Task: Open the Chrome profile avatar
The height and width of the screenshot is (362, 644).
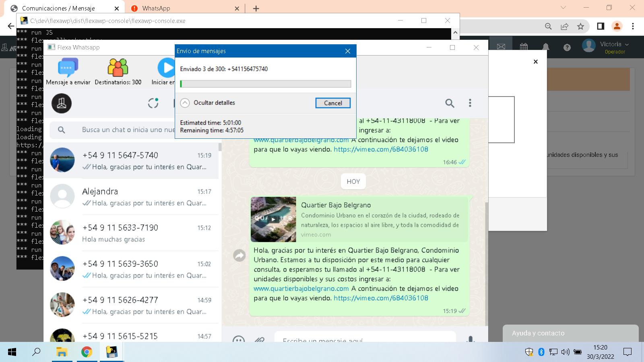Action: pyautogui.click(x=617, y=26)
